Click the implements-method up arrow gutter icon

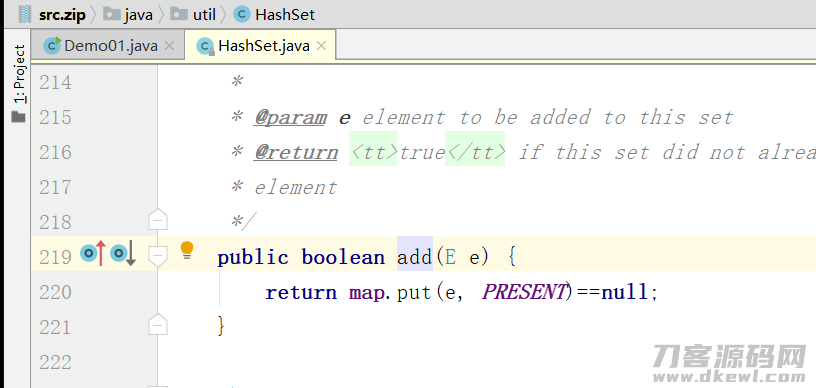pos(93,254)
